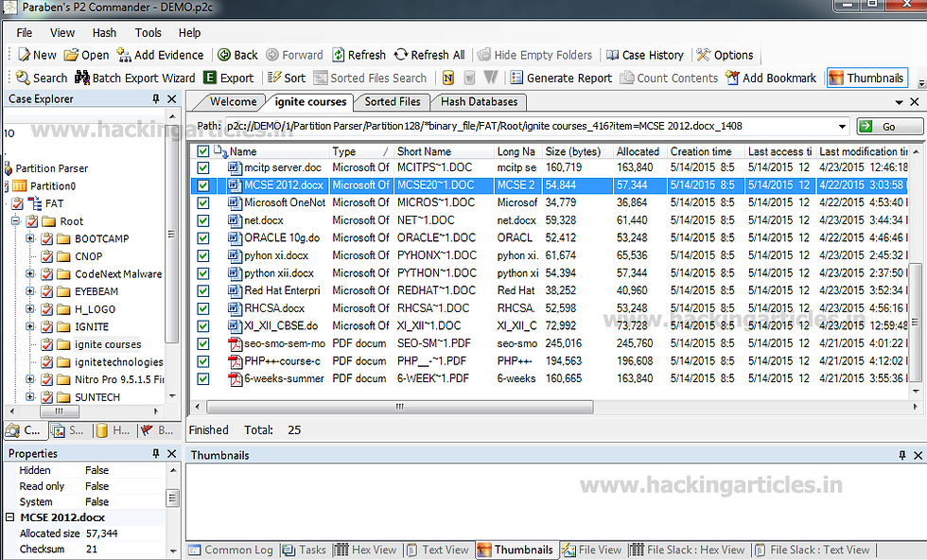Click the Refresh icon
927x560 pixels.
click(x=339, y=55)
